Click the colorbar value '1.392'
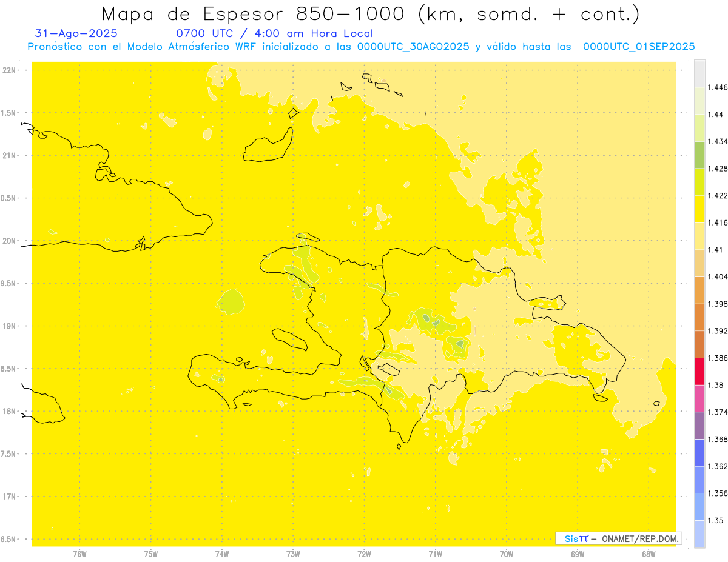 pos(719,331)
